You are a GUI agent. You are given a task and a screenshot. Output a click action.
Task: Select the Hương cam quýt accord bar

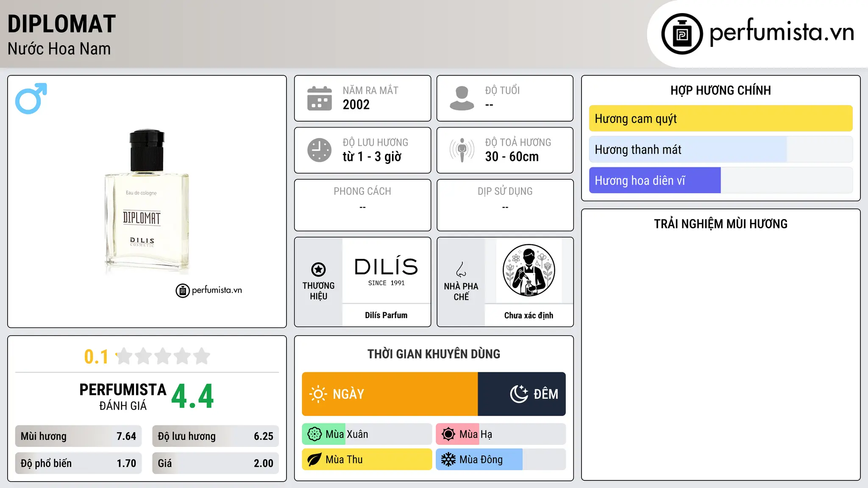click(721, 119)
